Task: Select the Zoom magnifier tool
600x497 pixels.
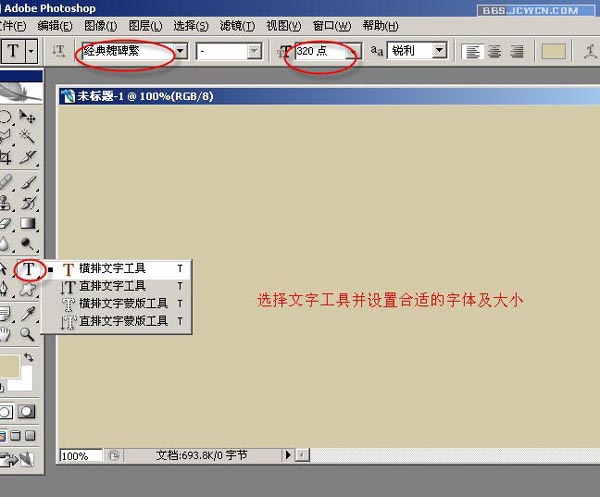Action: (28, 334)
